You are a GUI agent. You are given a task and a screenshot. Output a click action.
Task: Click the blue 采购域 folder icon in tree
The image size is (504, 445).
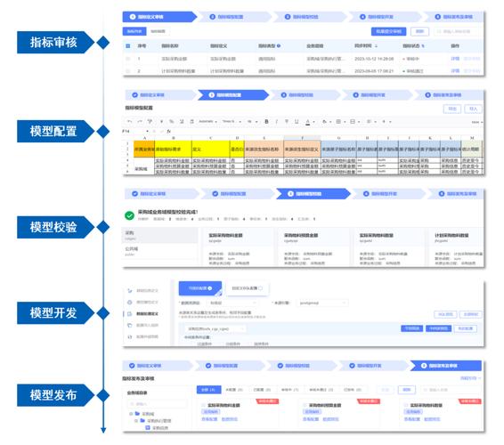pyautogui.click(x=137, y=414)
